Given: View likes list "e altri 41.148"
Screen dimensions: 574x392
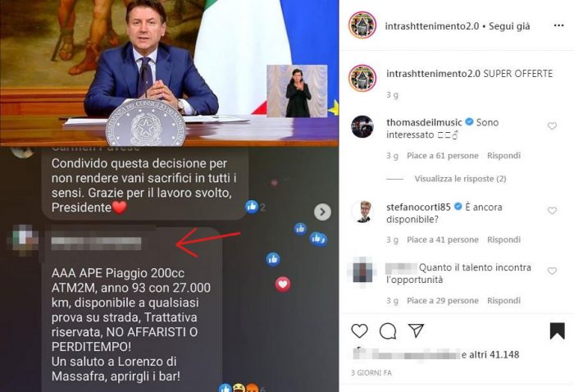Looking at the screenshot, I should point(490,354).
